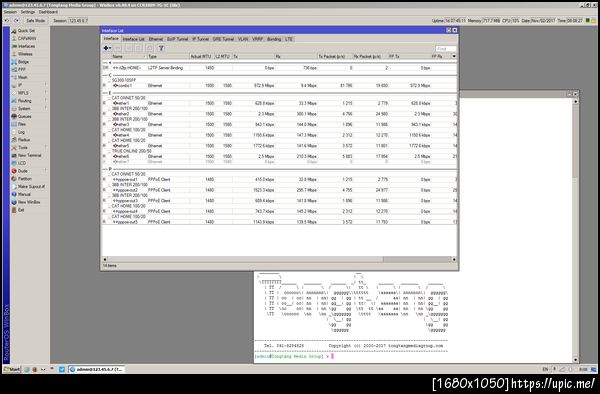The width and height of the screenshot is (600, 394).
Task: Switch to the VLAN tab
Action: [x=243, y=39]
